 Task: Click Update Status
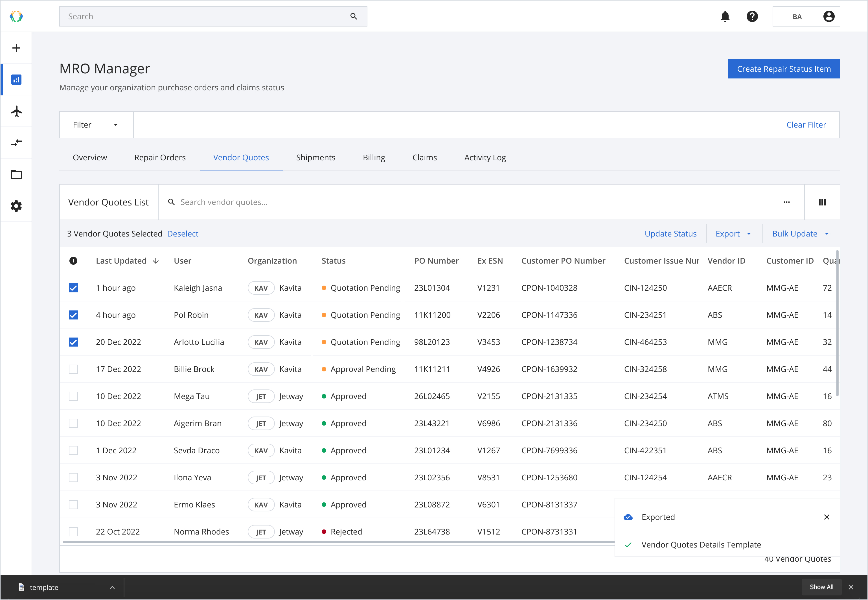(670, 234)
